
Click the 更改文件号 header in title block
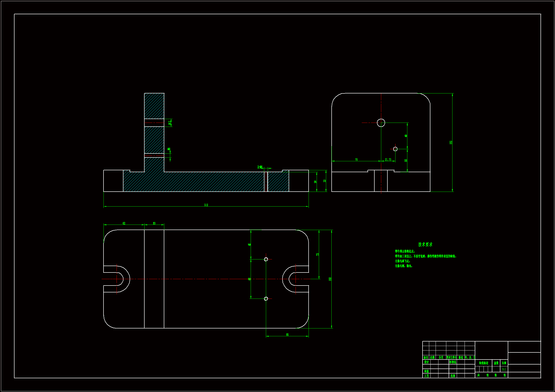pyautogui.click(x=451, y=357)
